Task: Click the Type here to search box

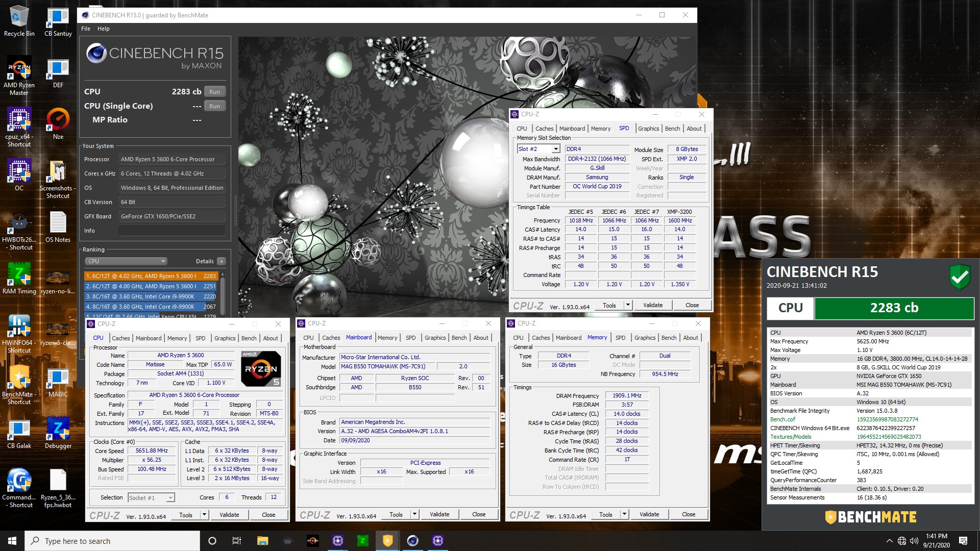Action: tap(112, 541)
